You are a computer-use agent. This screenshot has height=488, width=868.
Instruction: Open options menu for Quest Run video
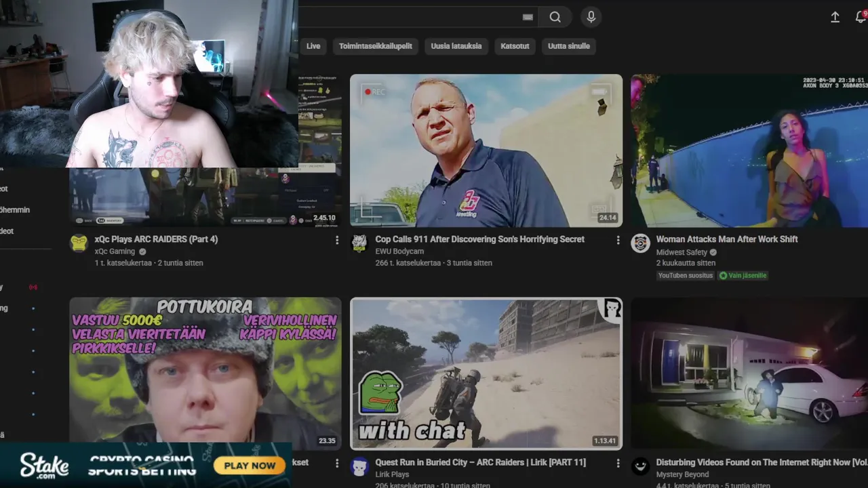618,463
